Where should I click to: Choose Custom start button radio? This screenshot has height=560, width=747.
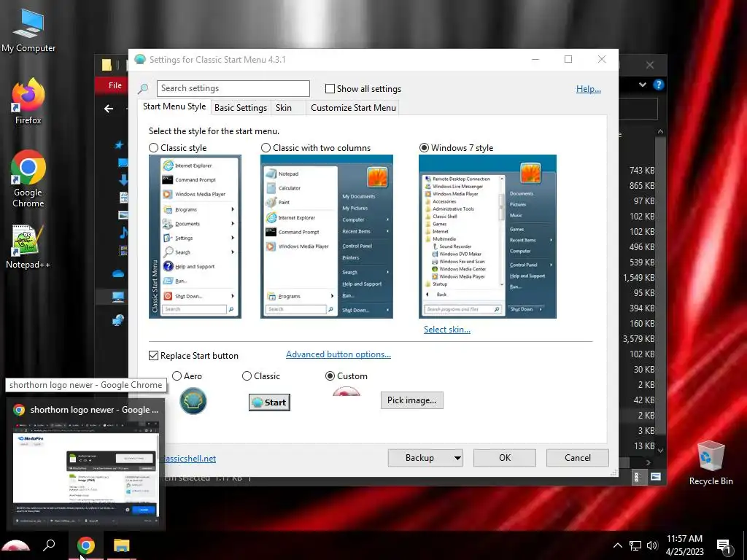point(330,376)
